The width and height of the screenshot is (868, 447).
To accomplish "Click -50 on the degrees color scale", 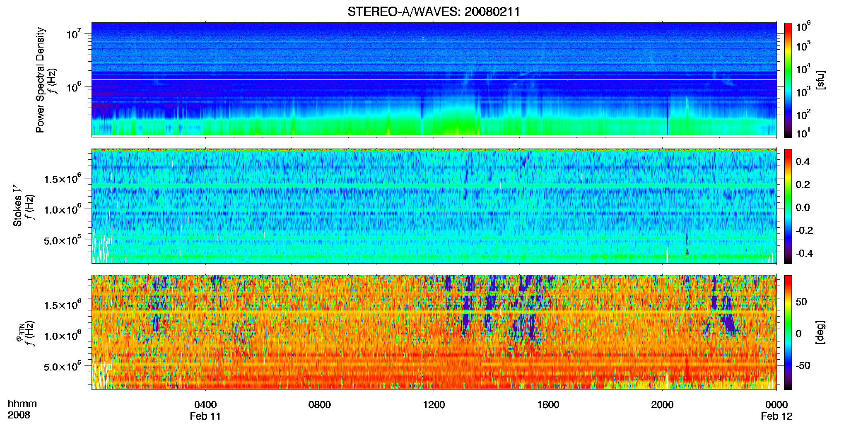I will coord(803,365).
